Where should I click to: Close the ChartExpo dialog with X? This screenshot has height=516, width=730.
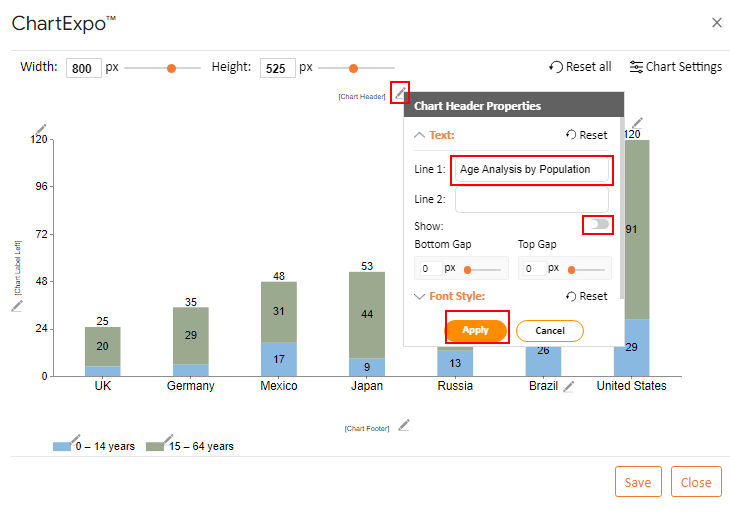click(x=716, y=22)
